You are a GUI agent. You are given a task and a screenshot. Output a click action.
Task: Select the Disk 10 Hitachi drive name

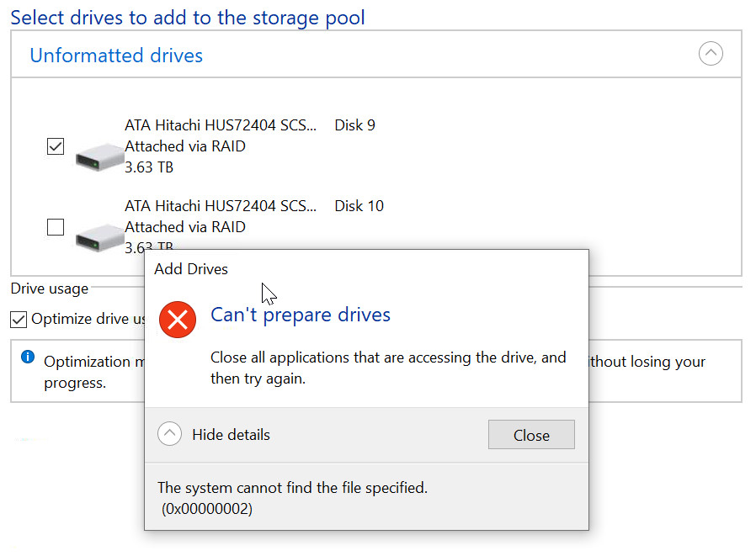click(221, 206)
